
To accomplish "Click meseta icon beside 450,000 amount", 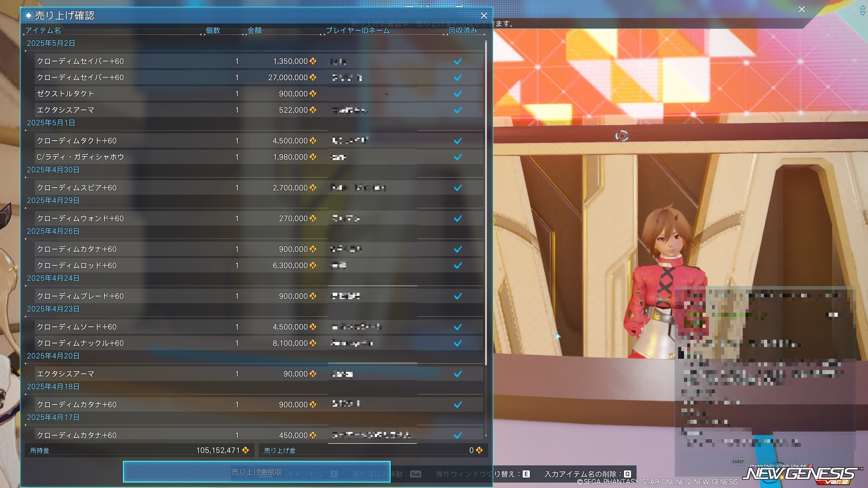I will (x=313, y=435).
